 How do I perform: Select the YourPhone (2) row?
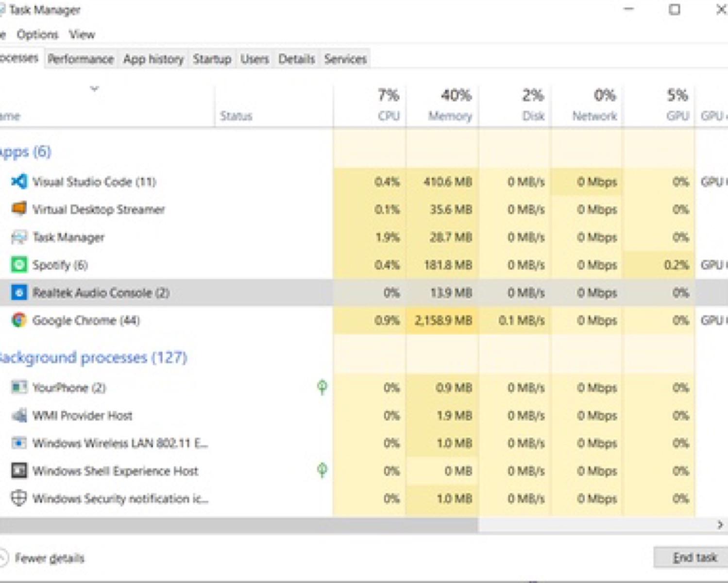tap(364, 387)
